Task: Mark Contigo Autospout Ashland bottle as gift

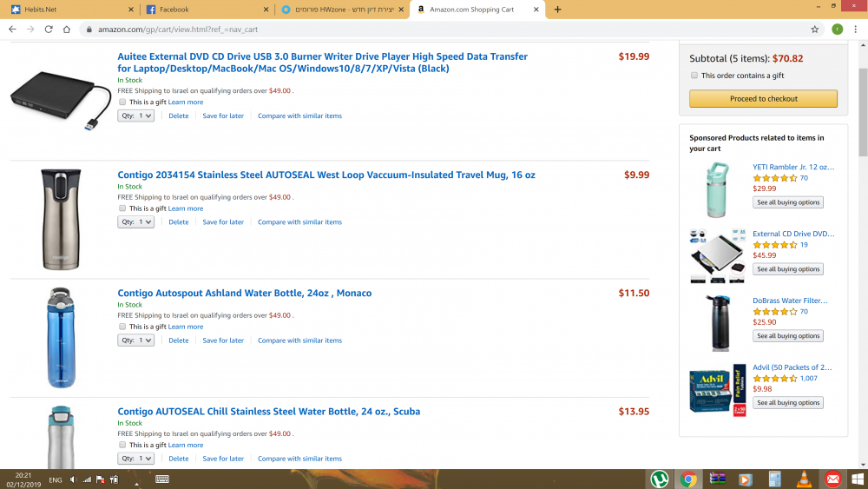Action: 122,327
